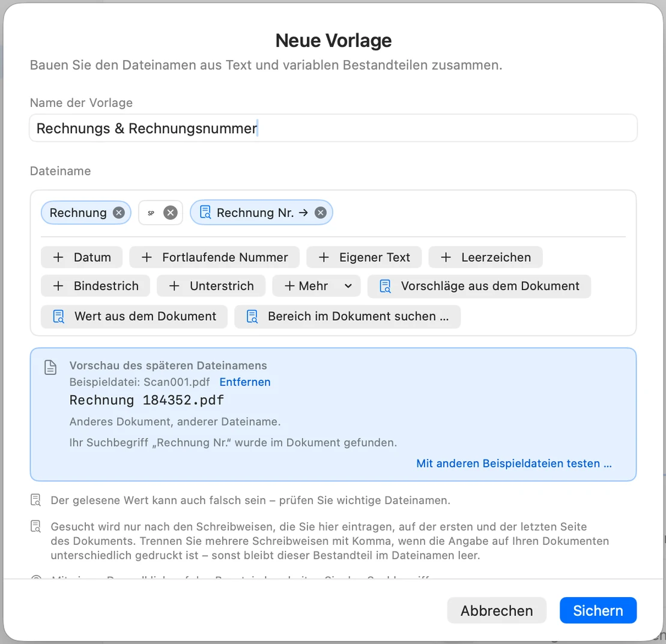Add Fortlaufende Nummer component

[x=214, y=257]
